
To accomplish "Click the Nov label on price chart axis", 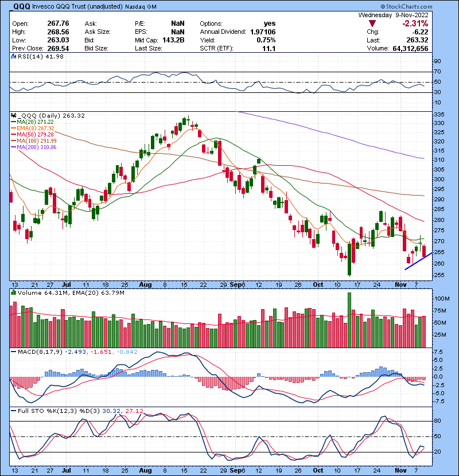I will point(400,285).
